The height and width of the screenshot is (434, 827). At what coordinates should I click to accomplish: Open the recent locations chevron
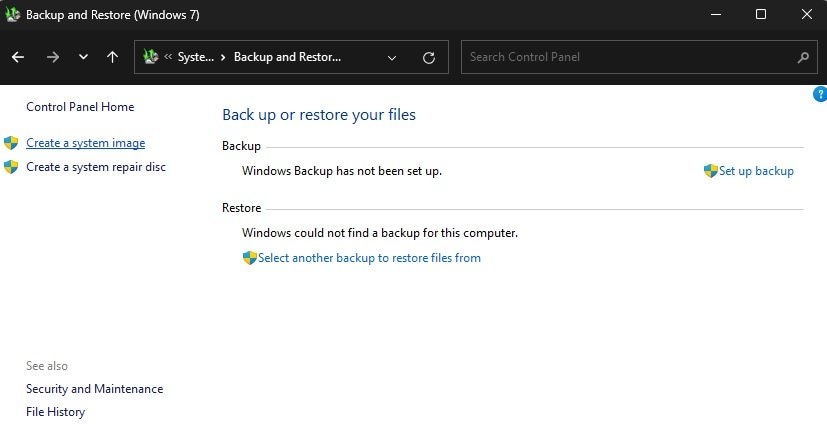(x=83, y=57)
